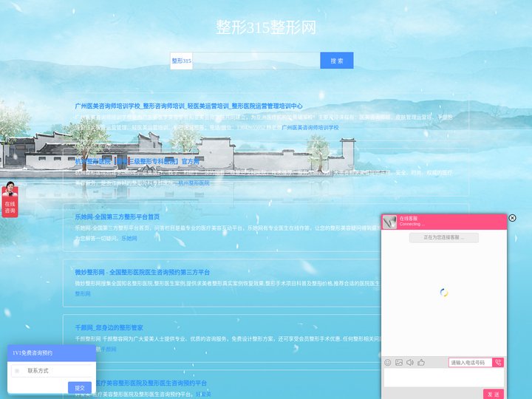
Task: Toggle chat sound with speaker icon
Action: tap(410, 362)
